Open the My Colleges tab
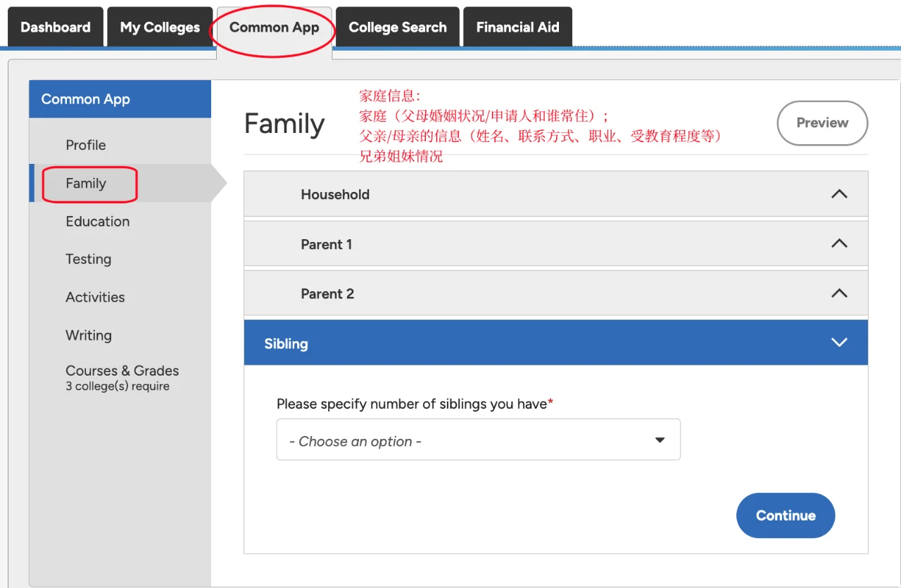The image size is (901, 588). [160, 27]
